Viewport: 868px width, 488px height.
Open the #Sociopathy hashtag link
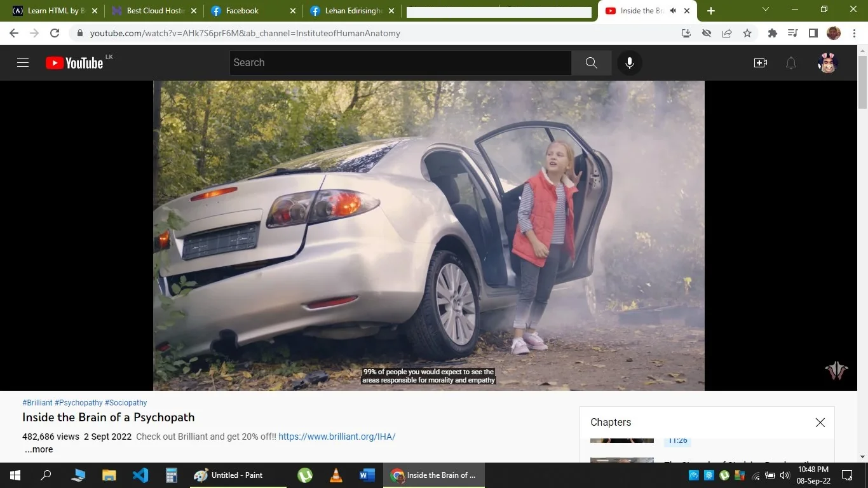(x=126, y=403)
